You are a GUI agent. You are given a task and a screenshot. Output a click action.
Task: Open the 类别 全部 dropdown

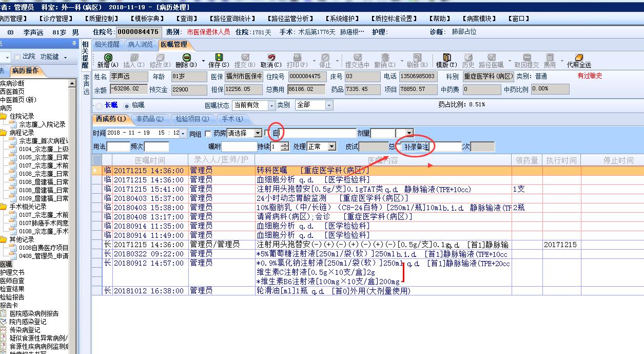click(329, 105)
